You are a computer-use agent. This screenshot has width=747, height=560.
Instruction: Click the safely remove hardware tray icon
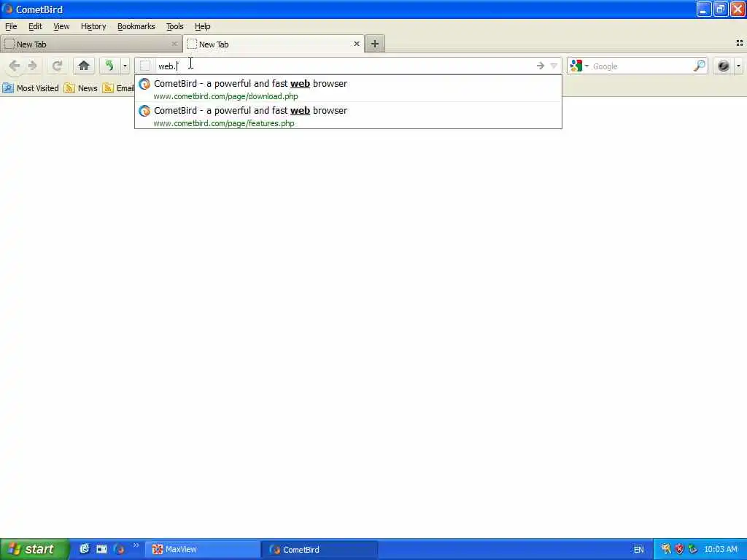point(693,549)
